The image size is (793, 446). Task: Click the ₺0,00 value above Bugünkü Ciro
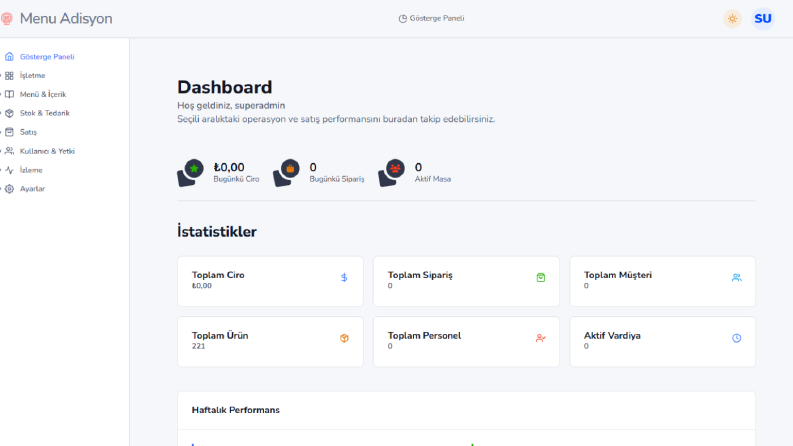229,167
